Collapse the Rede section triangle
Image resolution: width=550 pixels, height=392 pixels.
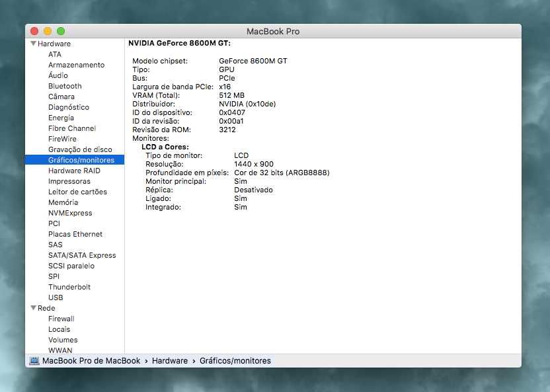[x=33, y=308]
